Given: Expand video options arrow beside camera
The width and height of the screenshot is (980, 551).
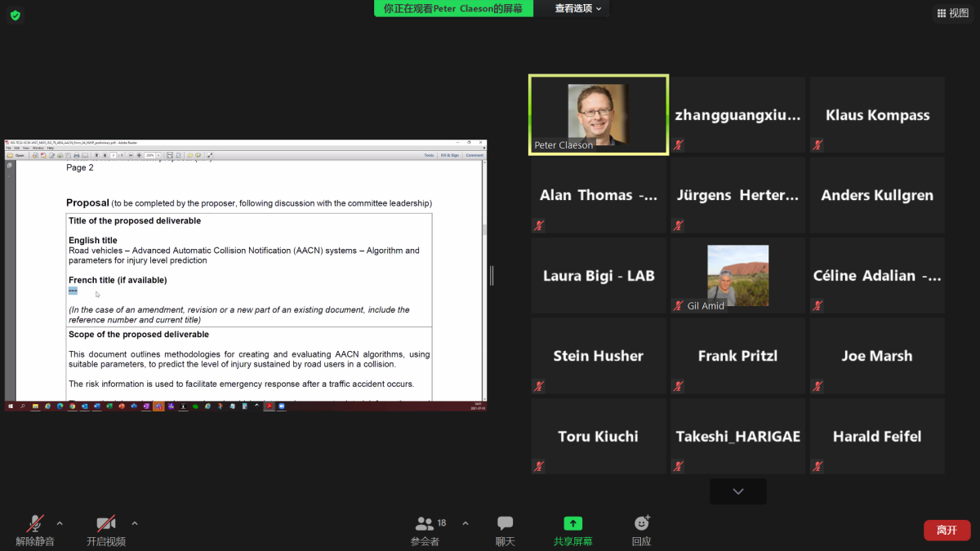Looking at the screenshot, I should click(x=135, y=523).
